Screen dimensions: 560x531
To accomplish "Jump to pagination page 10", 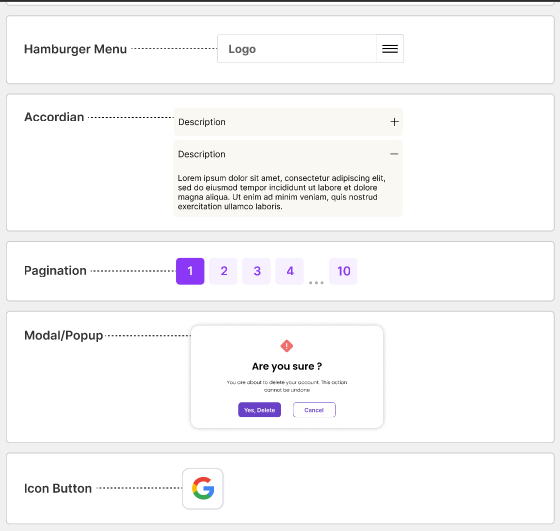I will tap(343, 271).
